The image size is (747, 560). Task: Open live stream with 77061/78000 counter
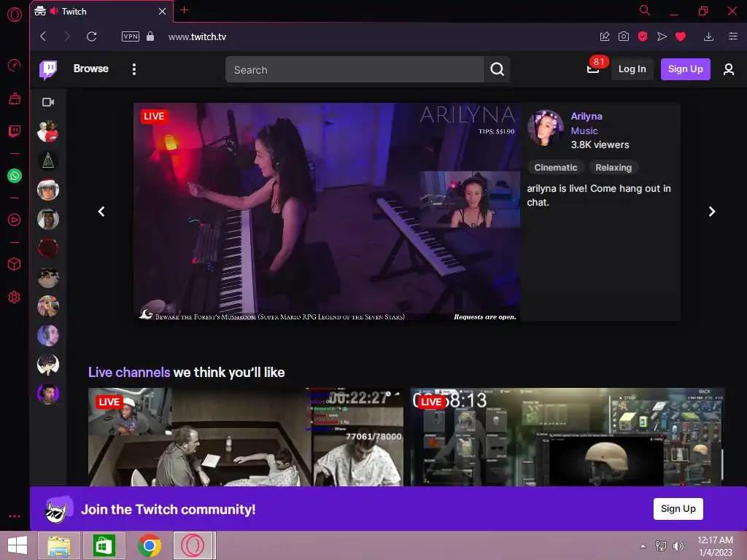point(246,437)
